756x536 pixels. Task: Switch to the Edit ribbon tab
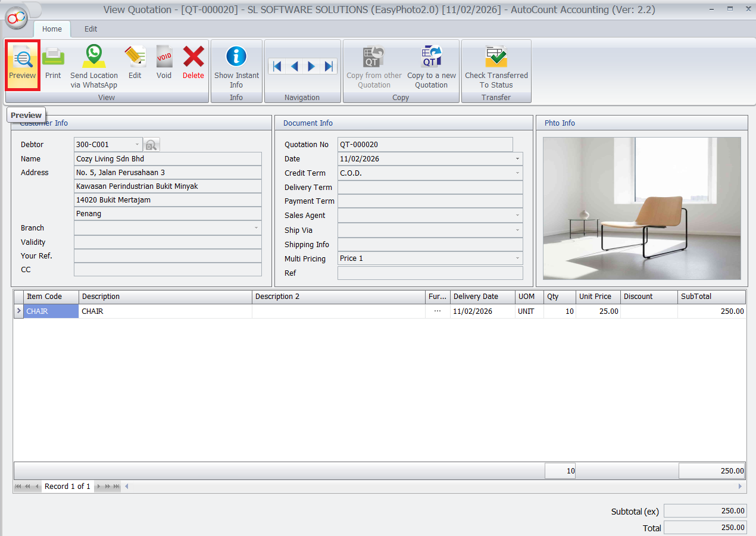[90, 29]
